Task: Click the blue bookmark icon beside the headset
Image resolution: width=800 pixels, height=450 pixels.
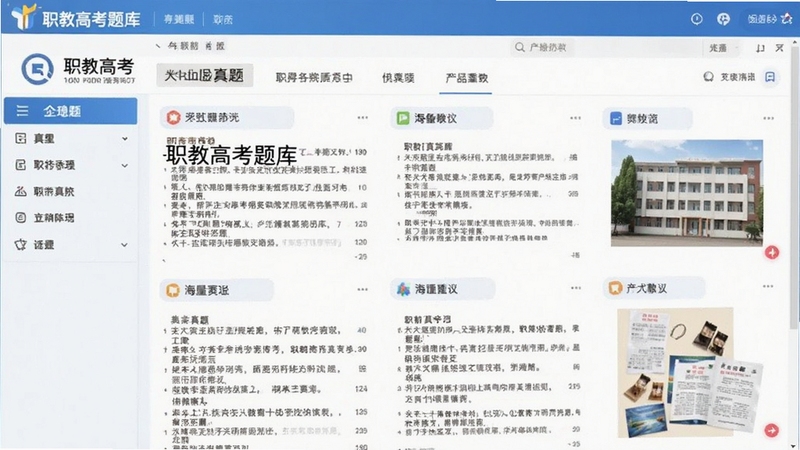Action: pos(770,77)
